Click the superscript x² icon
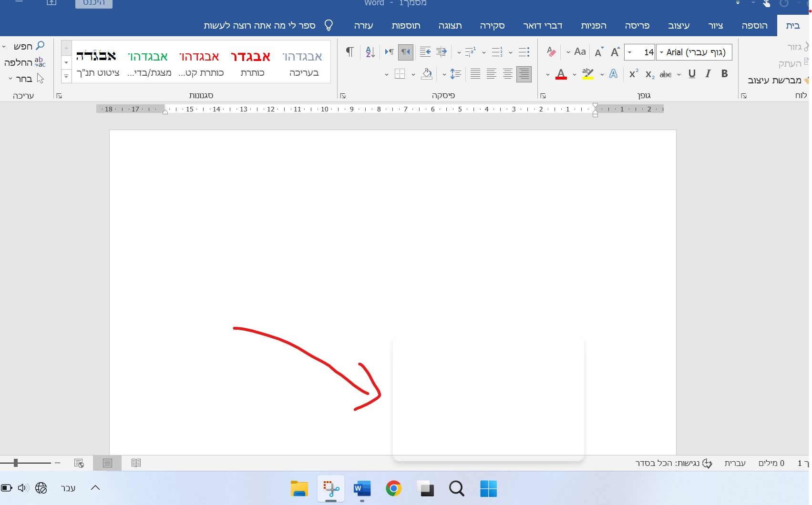812x505 pixels. 633,74
